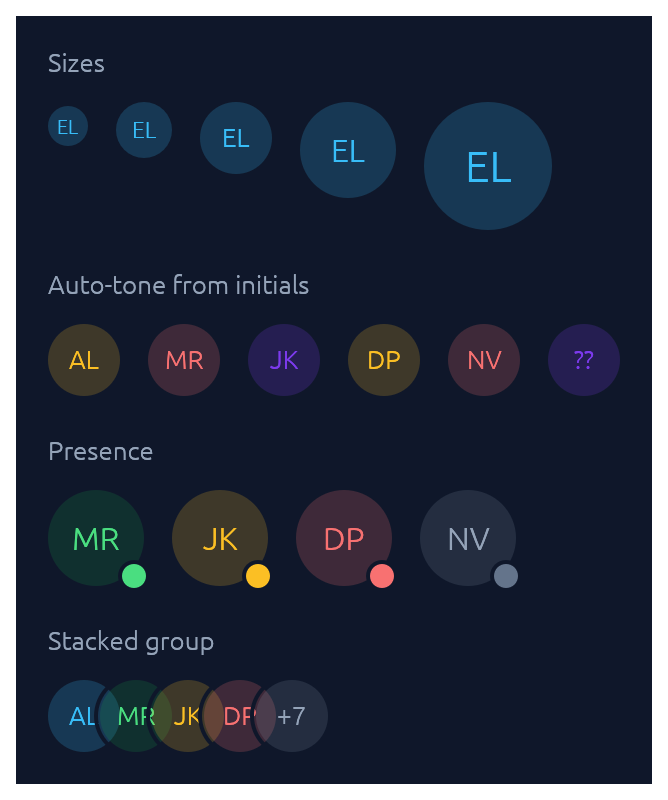Viewport: 668px width, 800px height.
Task: Click the largest EL avatar
Action: coord(487,166)
